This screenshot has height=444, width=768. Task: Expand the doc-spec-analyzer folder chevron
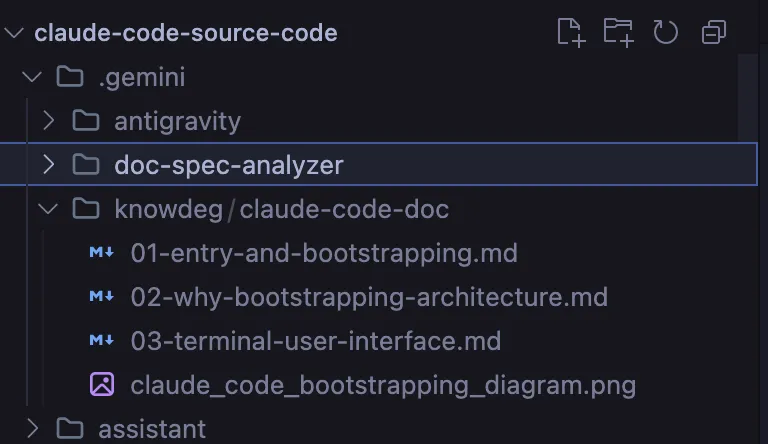tap(48, 165)
